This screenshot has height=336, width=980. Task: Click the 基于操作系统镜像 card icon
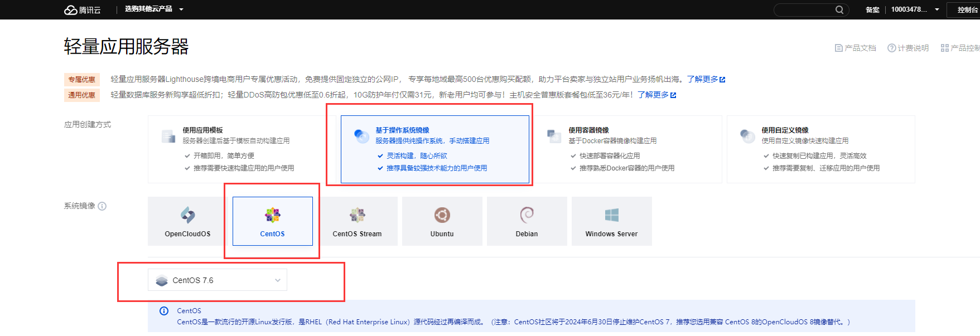361,136
